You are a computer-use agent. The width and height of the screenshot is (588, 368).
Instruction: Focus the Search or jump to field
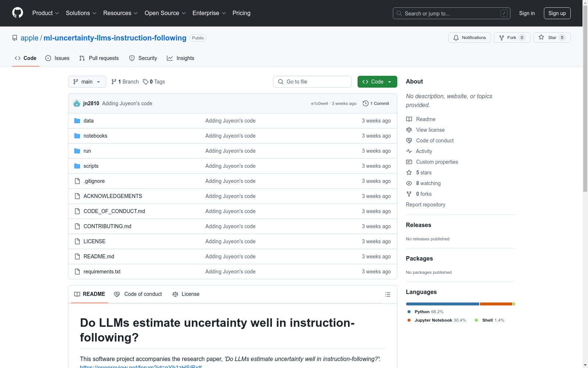452,13
